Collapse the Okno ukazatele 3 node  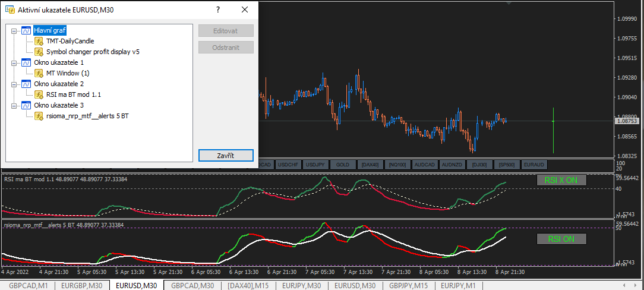(14, 106)
